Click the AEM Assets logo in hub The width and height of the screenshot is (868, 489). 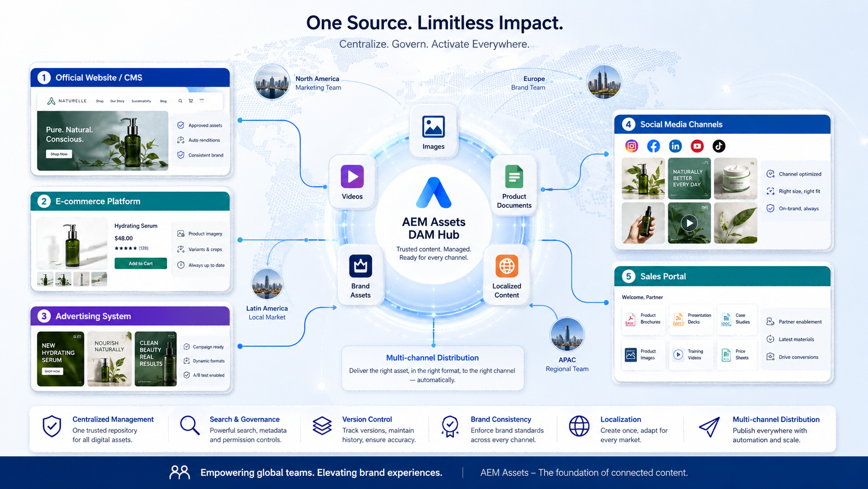click(433, 192)
